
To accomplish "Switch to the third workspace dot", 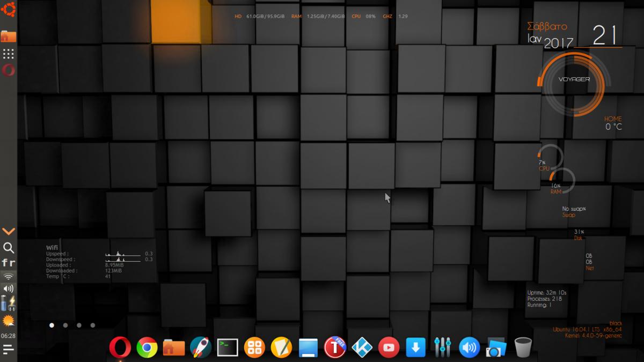I will point(79,325).
